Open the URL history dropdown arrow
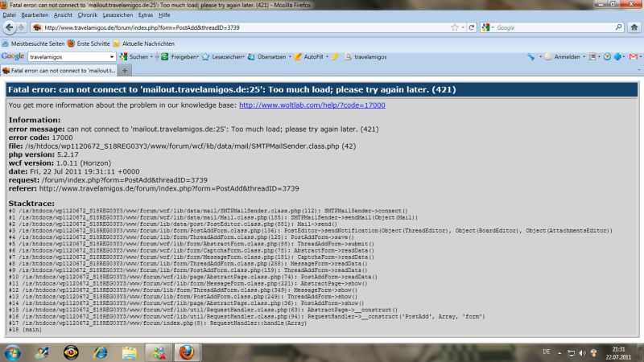644x362 pixels. (x=463, y=27)
